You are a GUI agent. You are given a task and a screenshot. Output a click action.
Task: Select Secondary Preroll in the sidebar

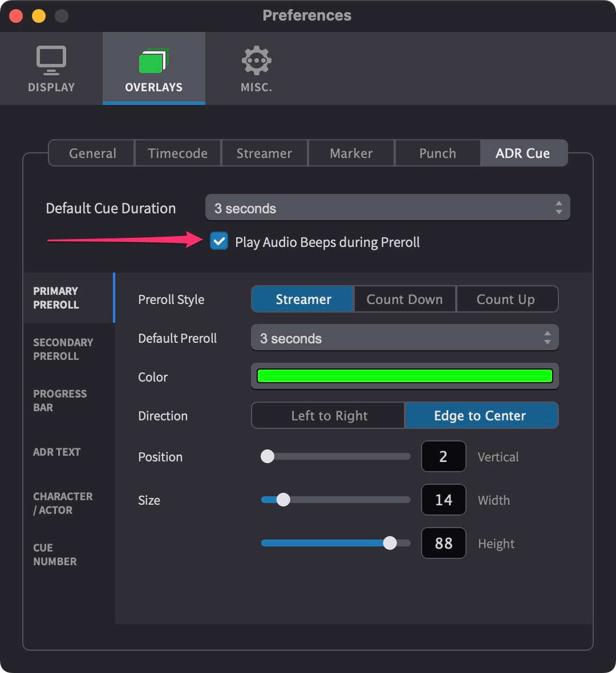pyautogui.click(x=70, y=349)
